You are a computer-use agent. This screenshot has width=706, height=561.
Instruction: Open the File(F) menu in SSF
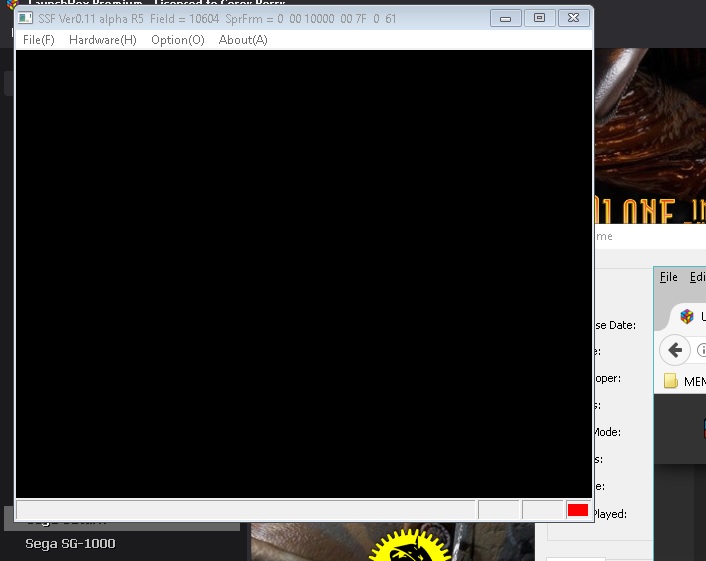click(x=38, y=40)
